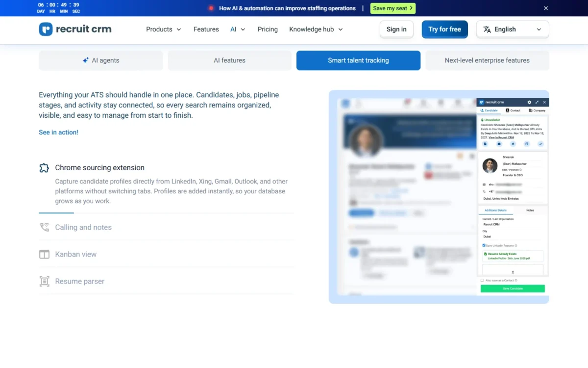Check the Also save as a Contact box
Image resolution: width=588 pixels, height=368 pixels.
(x=482, y=280)
